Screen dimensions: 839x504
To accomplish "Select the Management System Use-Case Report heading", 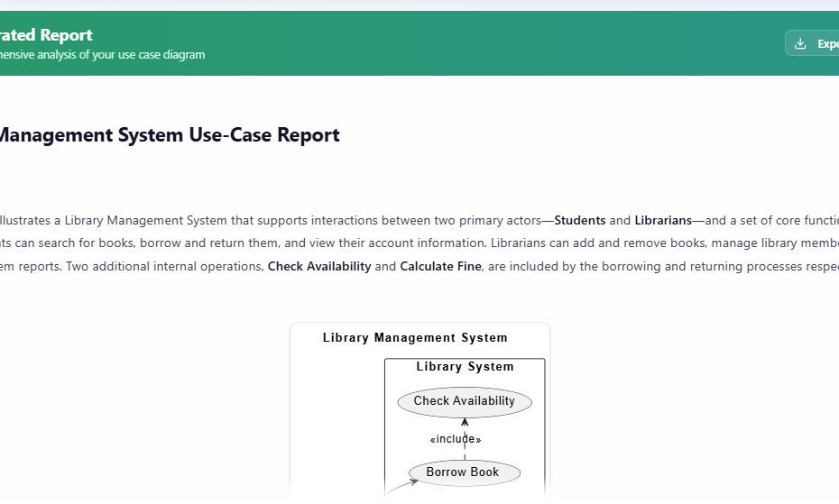I will (169, 135).
